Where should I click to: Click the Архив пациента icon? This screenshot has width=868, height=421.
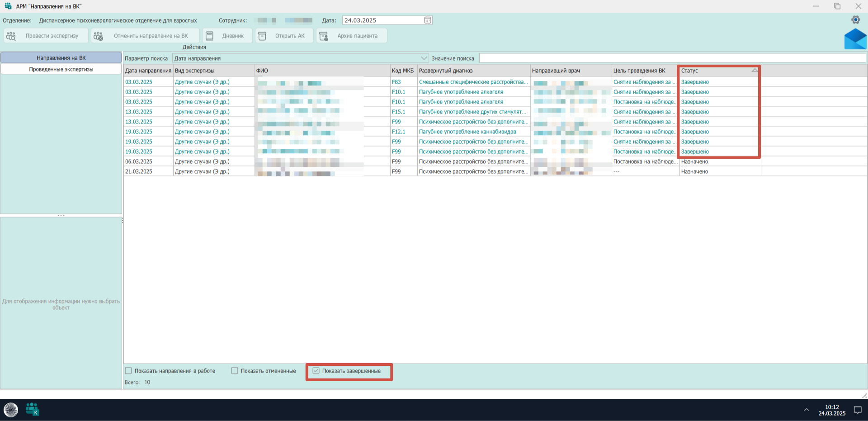coord(324,36)
